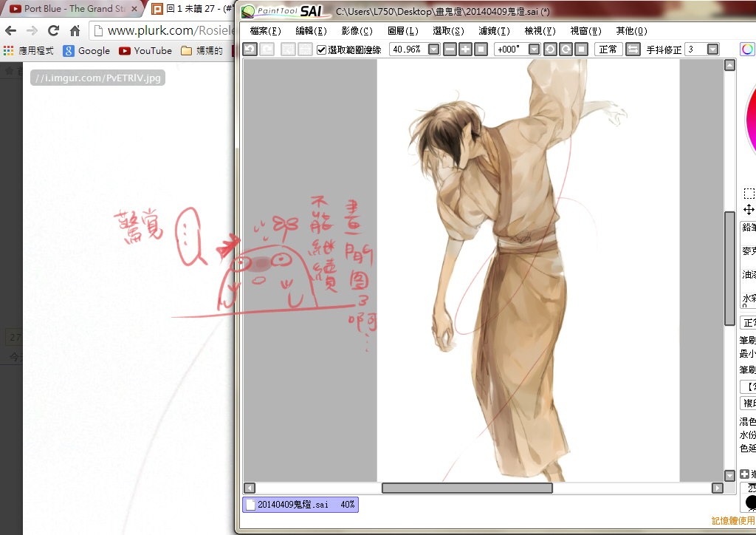This screenshot has height=535, width=756.
Task: Click the undo arrow in SAI toolbar
Action: 250,50
